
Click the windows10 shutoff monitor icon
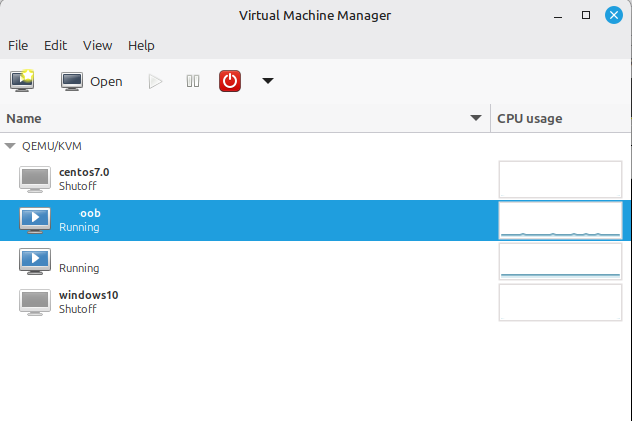pyautogui.click(x=35, y=302)
